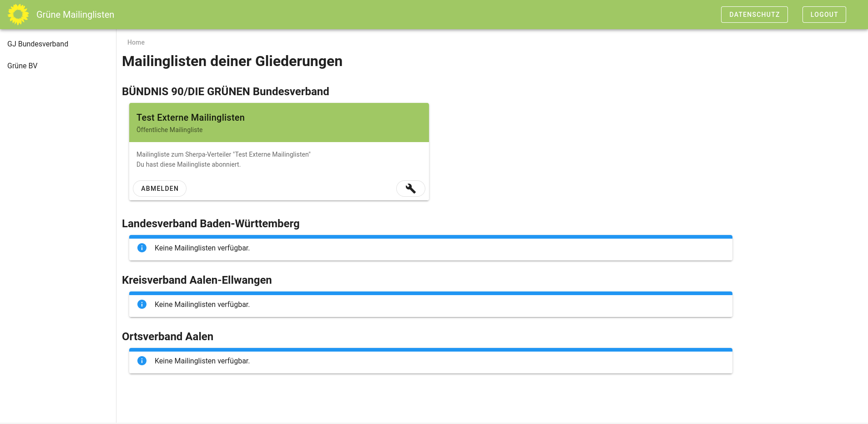Open wrench settings for Test Externe Mailinglisten
This screenshot has width=868, height=424.
click(410, 189)
